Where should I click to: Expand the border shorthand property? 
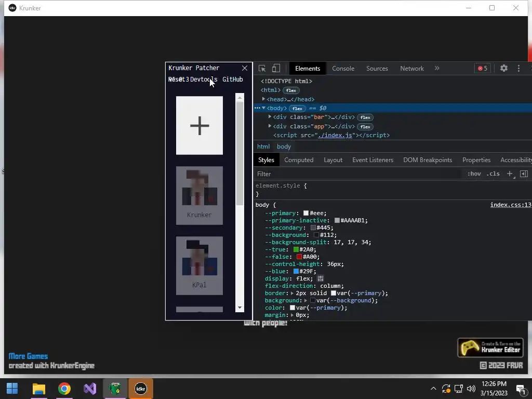292,293
